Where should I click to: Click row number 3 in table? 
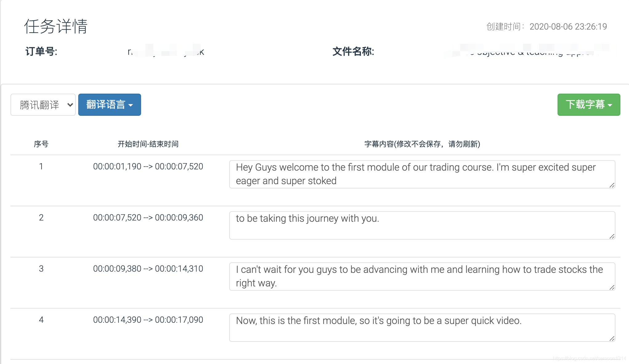pos(41,269)
